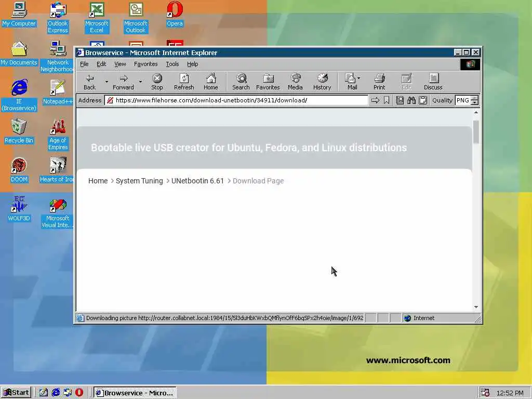The height and width of the screenshot is (399, 532).
Task: Click the Show Desktop quick launch icon
Action: [44, 393]
